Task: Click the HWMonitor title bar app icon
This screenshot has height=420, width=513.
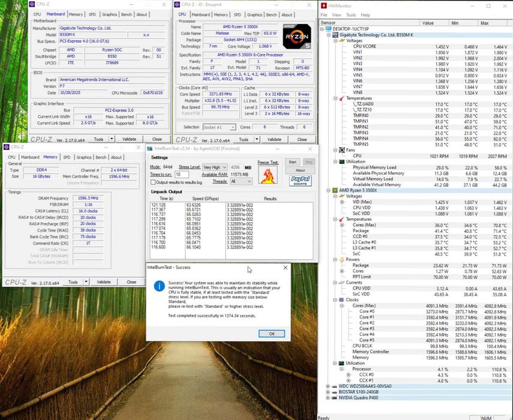Action: pyautogui.click(x=323, y=5)
